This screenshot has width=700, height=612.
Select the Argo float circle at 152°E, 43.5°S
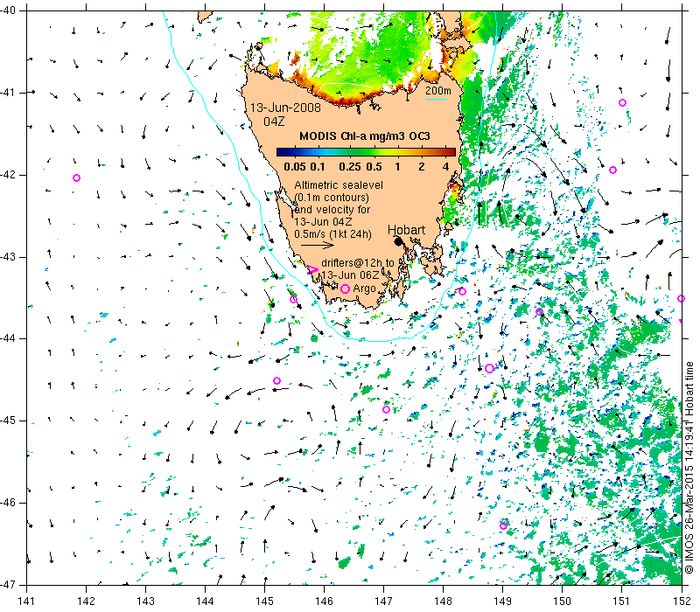tap(681, 298)
